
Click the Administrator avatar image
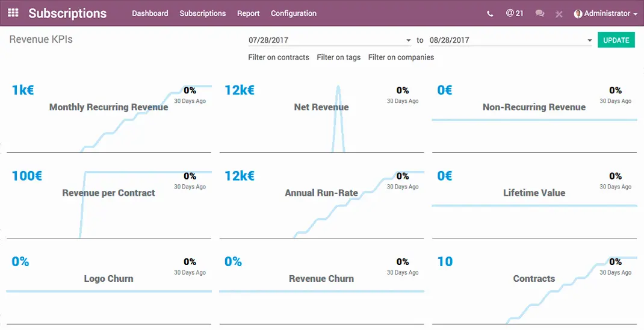click(578, 14)
